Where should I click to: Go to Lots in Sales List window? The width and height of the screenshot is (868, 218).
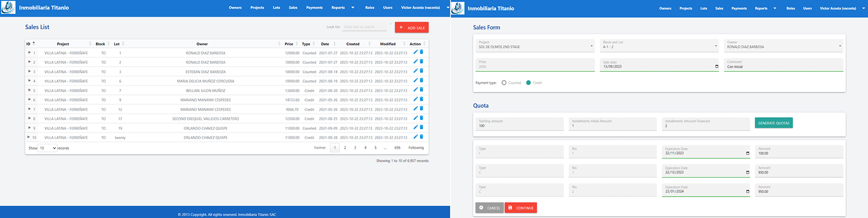click(x=277, y=8)
